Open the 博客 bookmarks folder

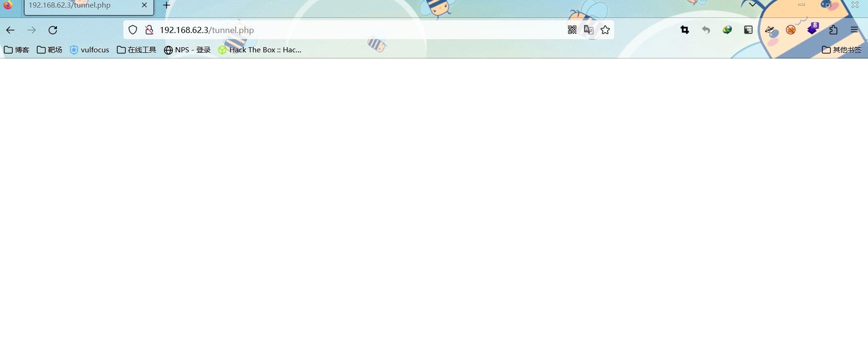click(x=16, y=50)
